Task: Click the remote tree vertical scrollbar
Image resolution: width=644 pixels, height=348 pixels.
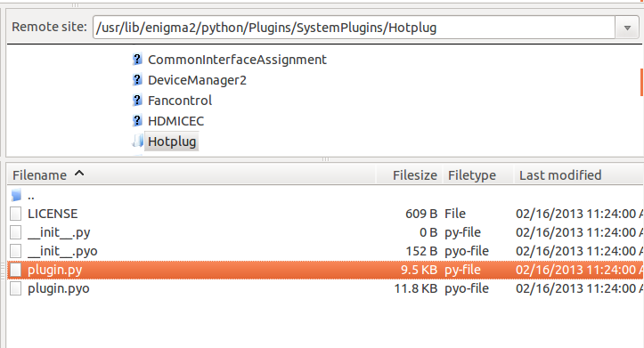Action: coord(641,83)
